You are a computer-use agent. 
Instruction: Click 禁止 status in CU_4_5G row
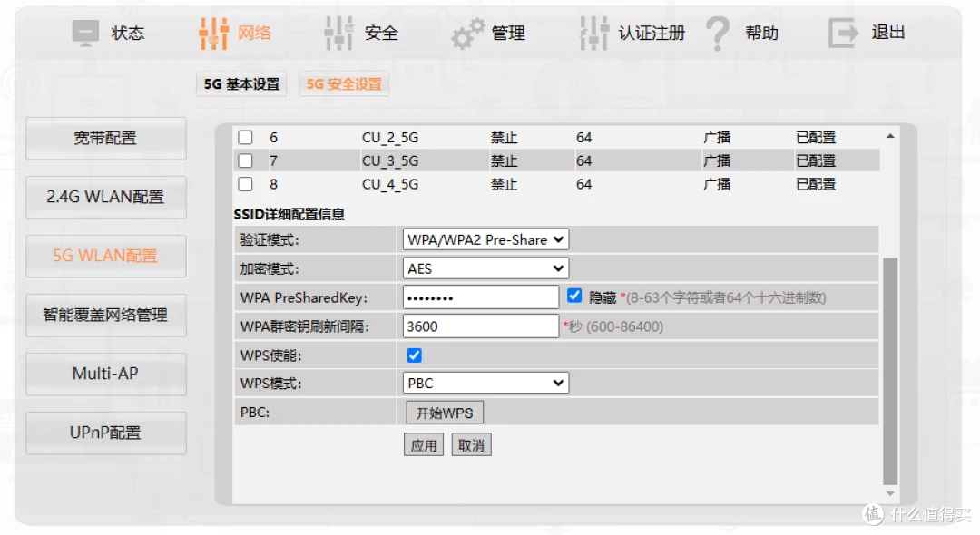point(504,184)
